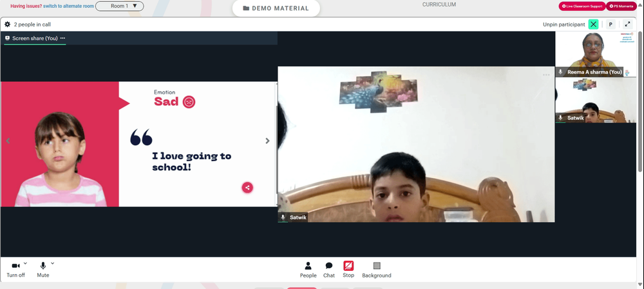
Task: Expand camera options chevron
Action: click(25, 263)
